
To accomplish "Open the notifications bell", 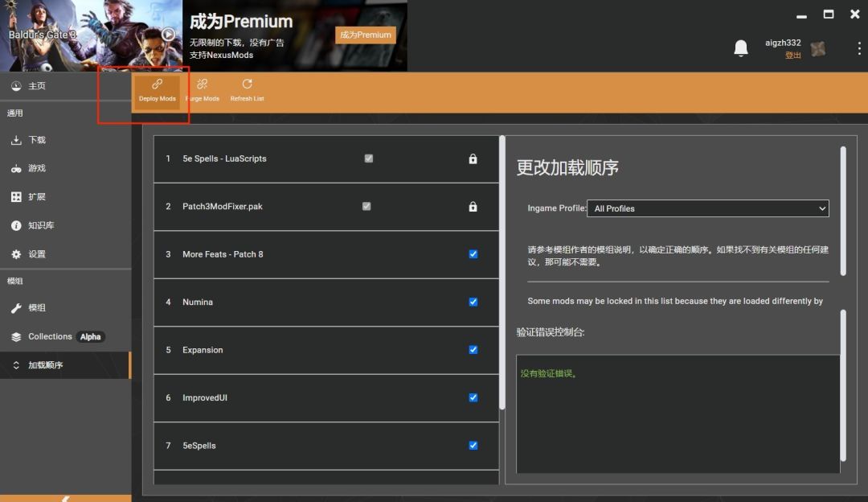I will coord(741,49).
